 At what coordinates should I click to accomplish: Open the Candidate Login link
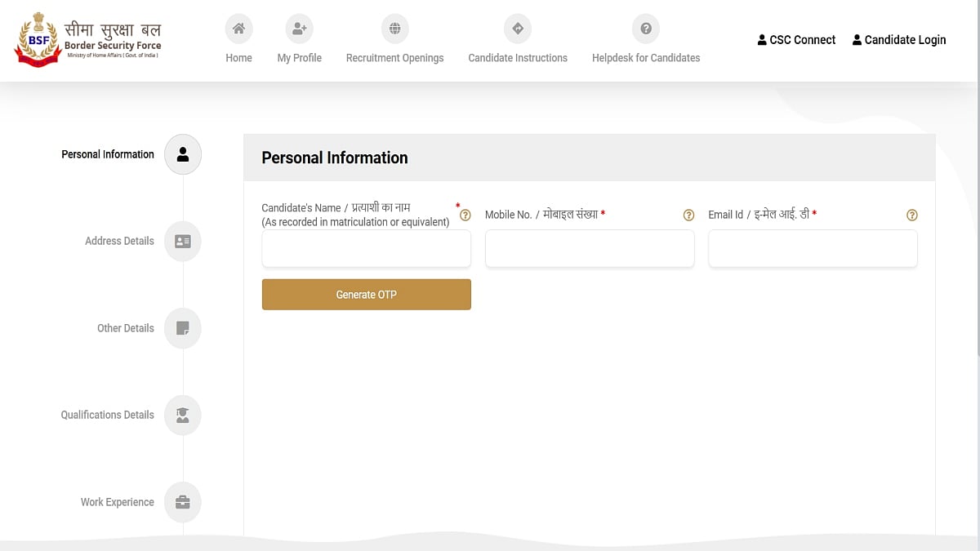pyautogui.click(x=898, y=40)
